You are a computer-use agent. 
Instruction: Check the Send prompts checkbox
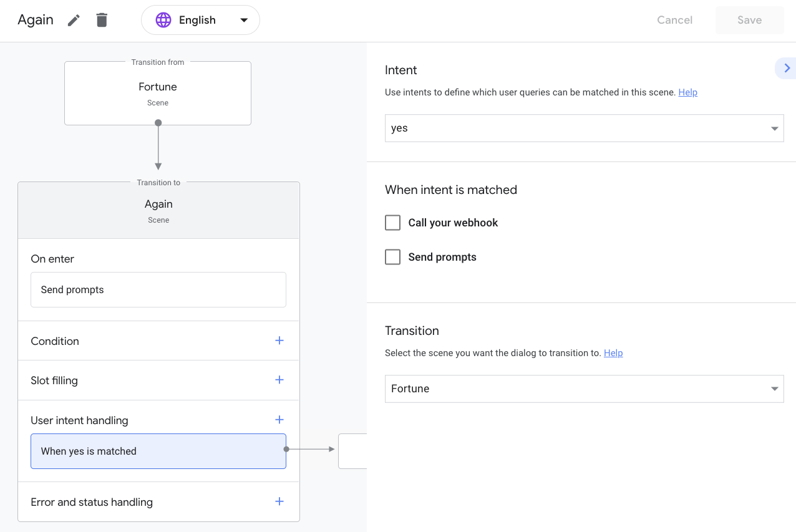pos(392,257)
